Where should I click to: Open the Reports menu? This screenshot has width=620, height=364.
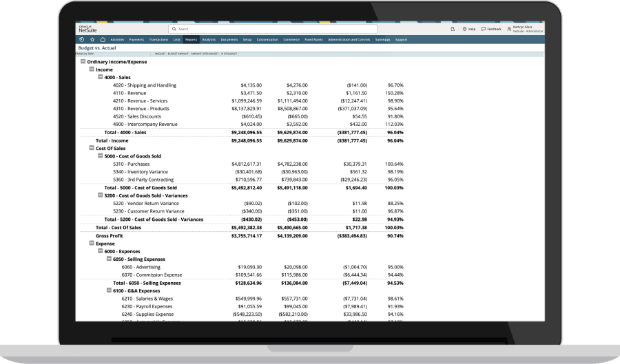tap(191, 40)
